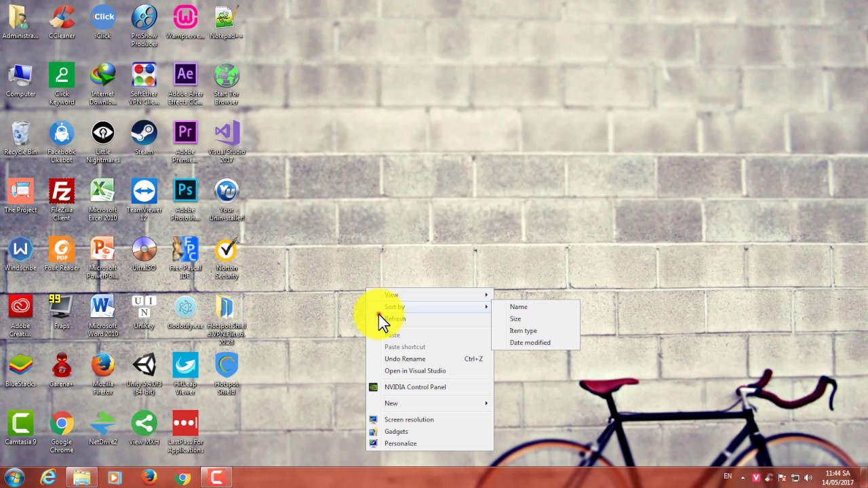868x488 pixels.
Task: Select the Unity 5.4.0f3 icon
Action: click(144, 375)
